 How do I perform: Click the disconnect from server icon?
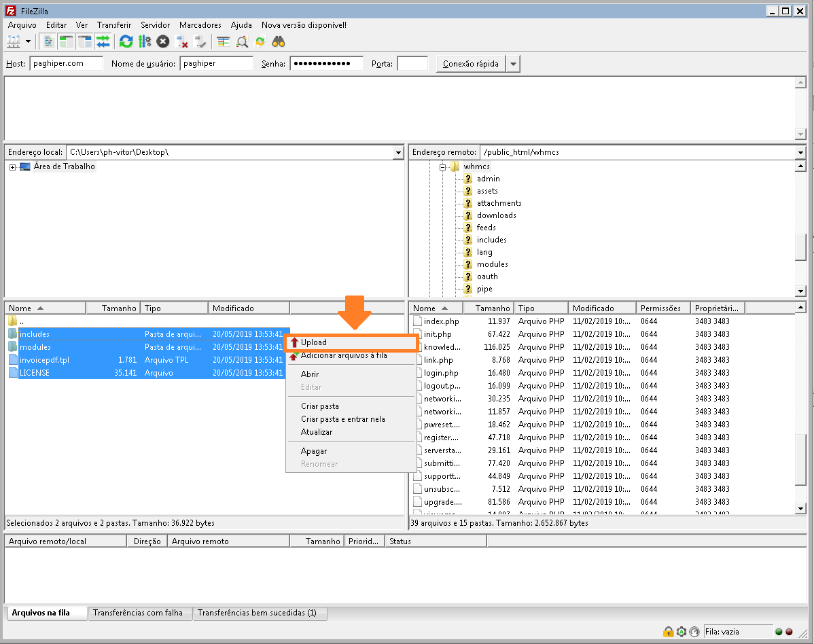pyautogui.click(x=181, y=41)
